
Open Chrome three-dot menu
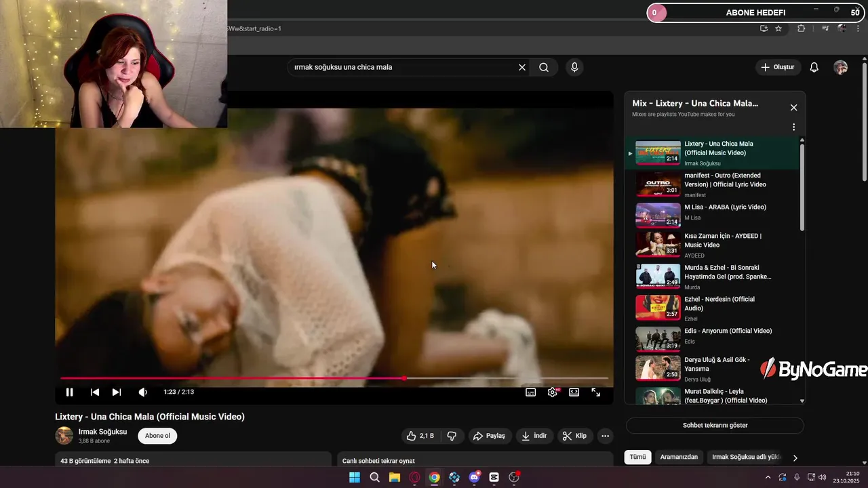click(858, 28)
